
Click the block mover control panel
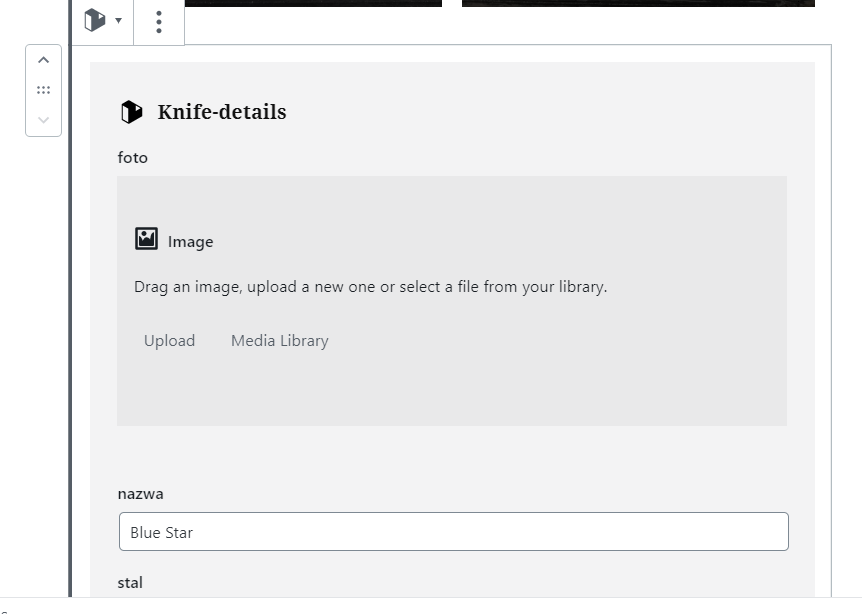click(x=43, y=89)
